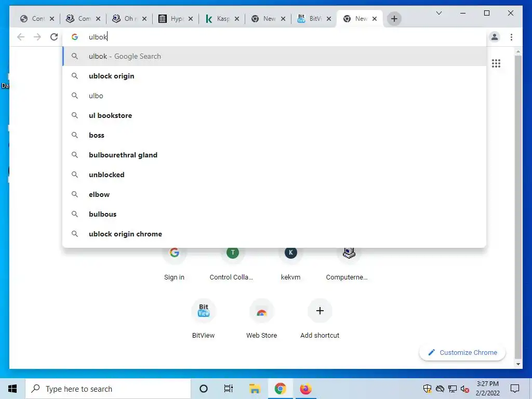
Task: Choose the ublock origin chrome suggestion
Action: (x=274, y=234)
